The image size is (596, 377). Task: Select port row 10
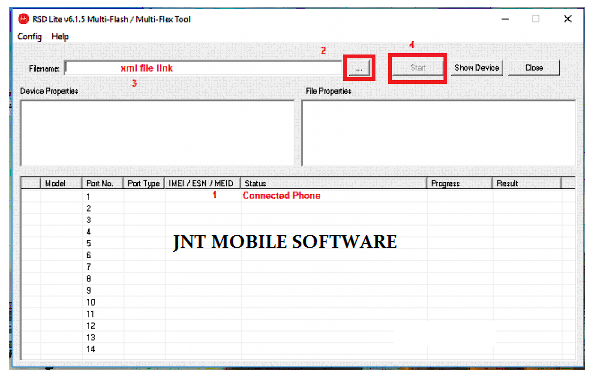tap(298, 303)
